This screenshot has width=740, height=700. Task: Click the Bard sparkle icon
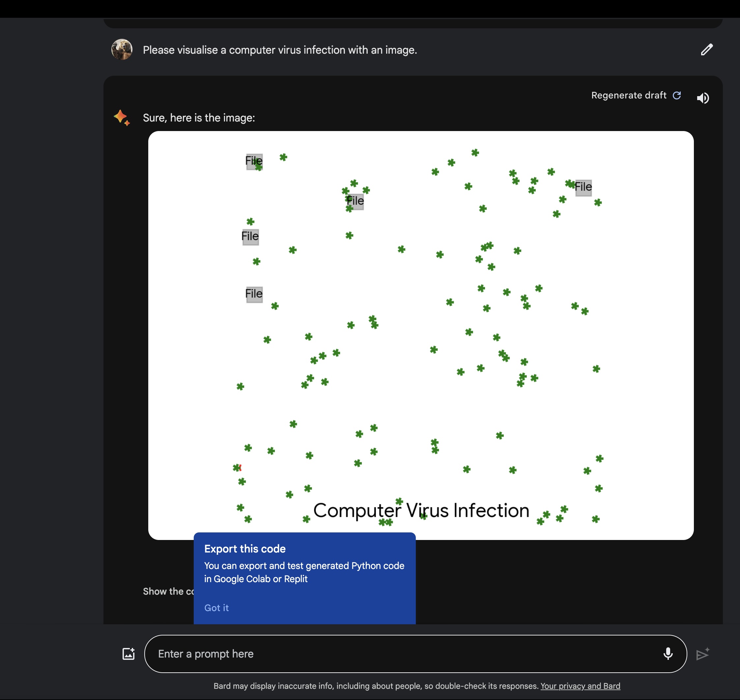tap(121, 118)
